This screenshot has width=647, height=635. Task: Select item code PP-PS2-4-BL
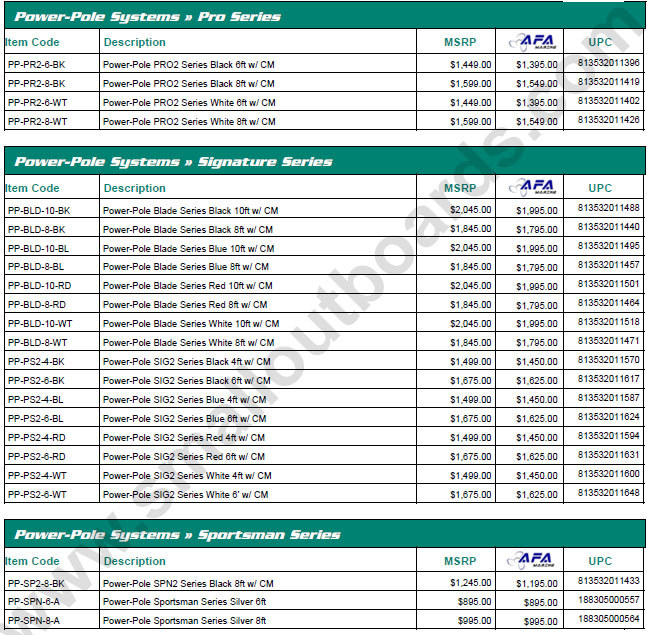[x=35, y=400]
